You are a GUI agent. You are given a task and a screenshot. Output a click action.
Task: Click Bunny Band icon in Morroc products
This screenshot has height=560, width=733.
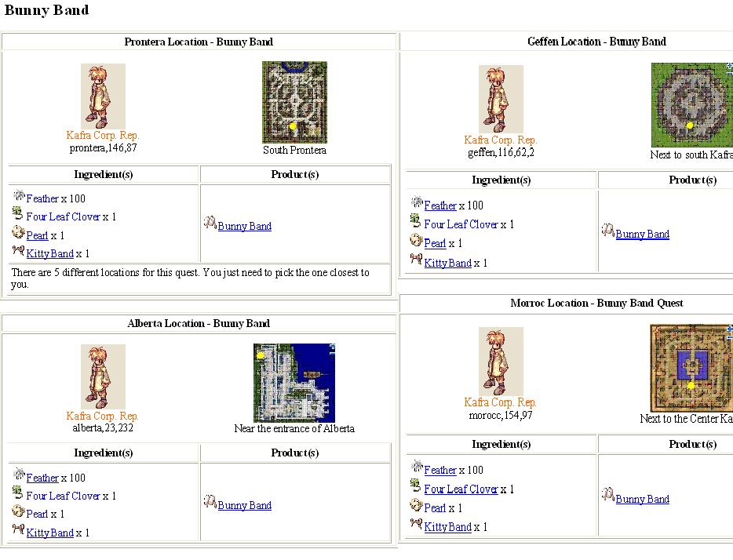click(x=607, y=495)
